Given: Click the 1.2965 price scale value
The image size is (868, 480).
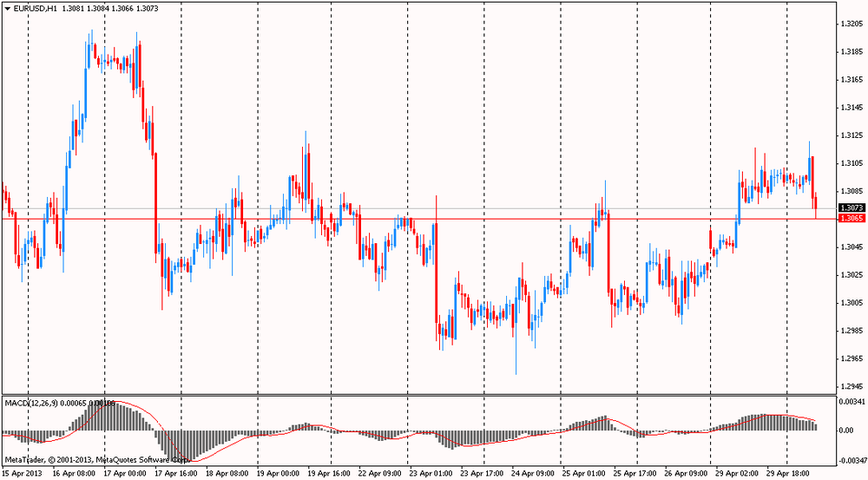Looking at the screenshot, I should 852,358.
